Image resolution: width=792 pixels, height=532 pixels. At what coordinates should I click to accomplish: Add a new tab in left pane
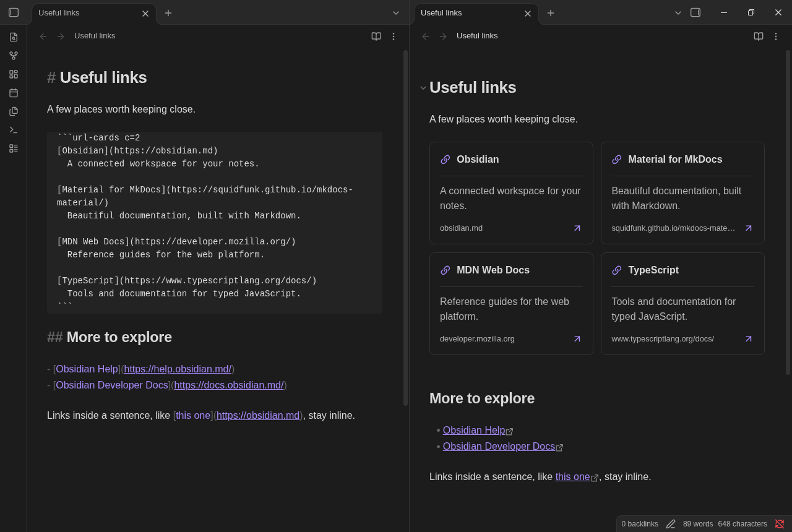(168, 13)
